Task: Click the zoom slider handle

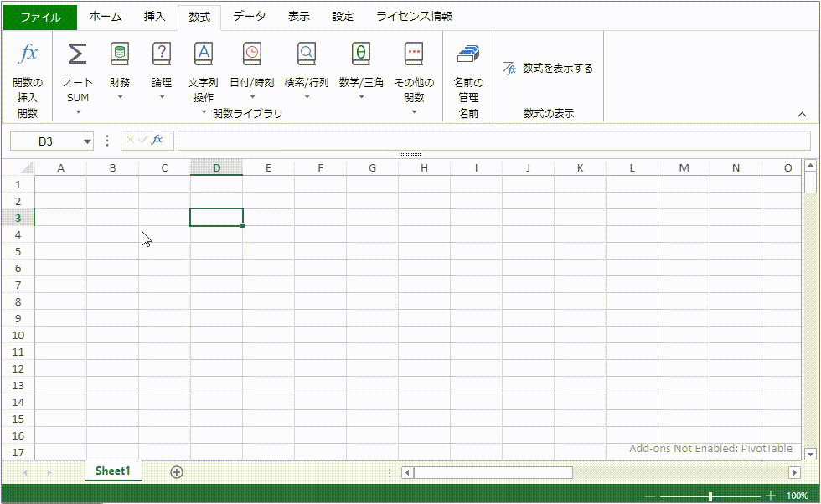Action: point(710,496)
